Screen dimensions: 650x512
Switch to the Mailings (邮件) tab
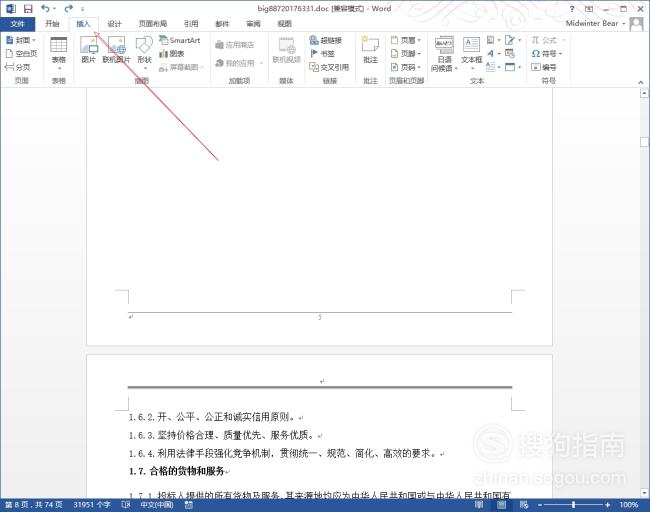tap(222, 24)
